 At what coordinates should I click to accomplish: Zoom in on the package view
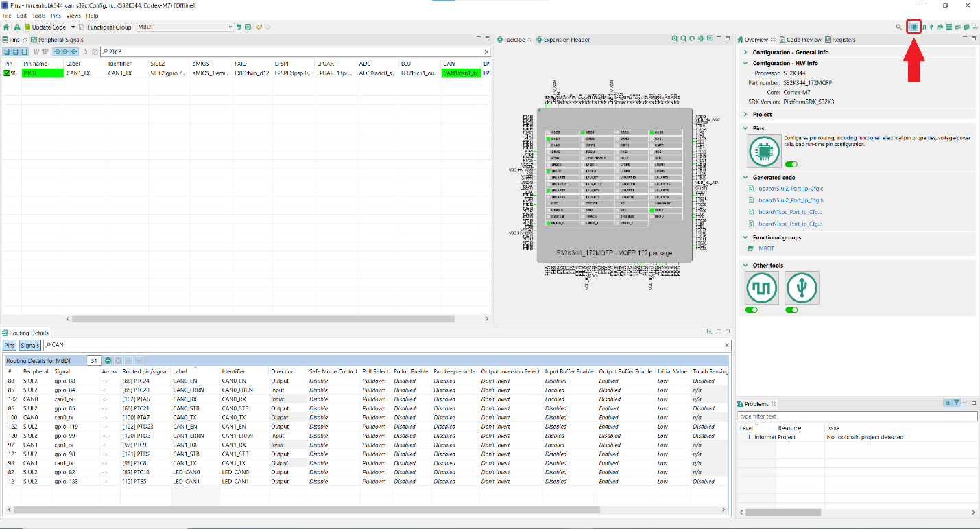pyautogui.click(x=675, y=39)
